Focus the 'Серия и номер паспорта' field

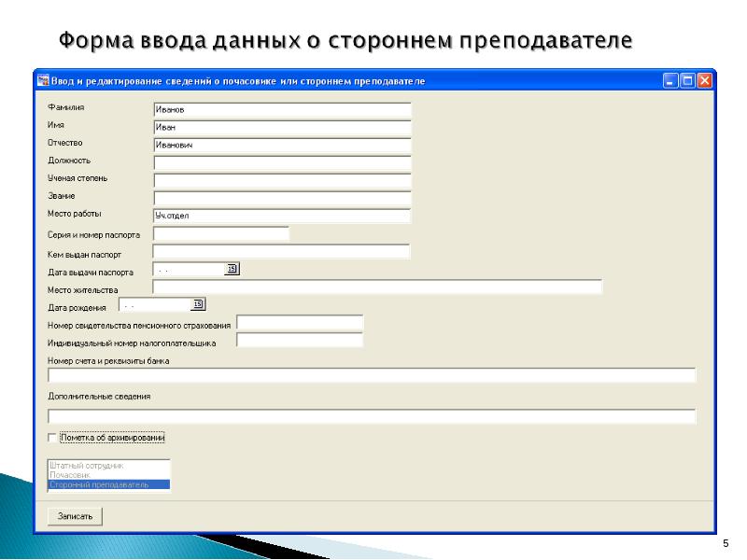point(220,234)
